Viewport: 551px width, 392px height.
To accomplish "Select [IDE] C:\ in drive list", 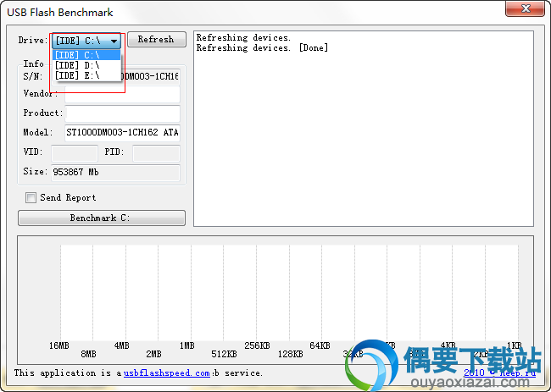I will click(86, 55).
